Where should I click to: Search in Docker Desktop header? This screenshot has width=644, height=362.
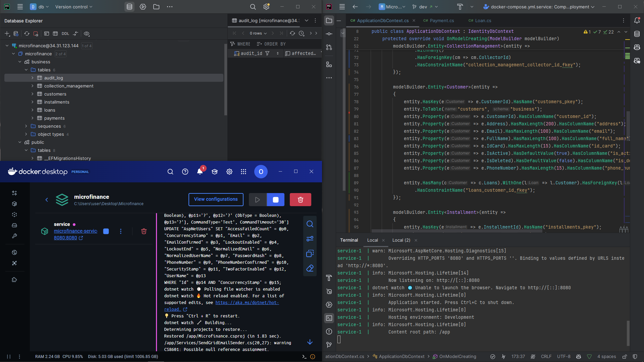pyautogui.click(x=170, y=172)
